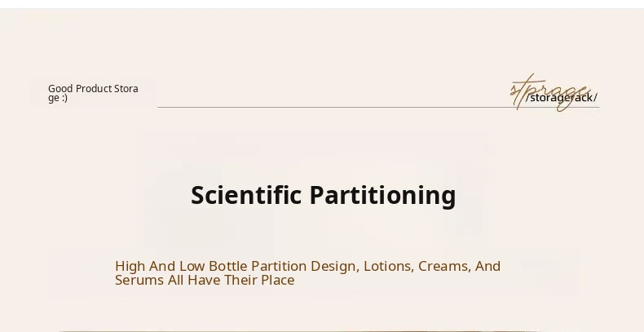Click the word "Serums" in the description

(137, 281)
